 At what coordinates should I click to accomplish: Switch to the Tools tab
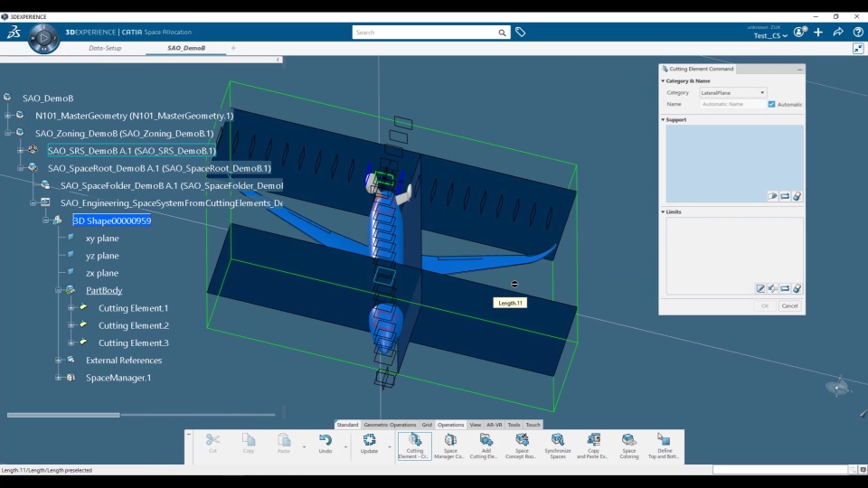[x=514, y=425]
